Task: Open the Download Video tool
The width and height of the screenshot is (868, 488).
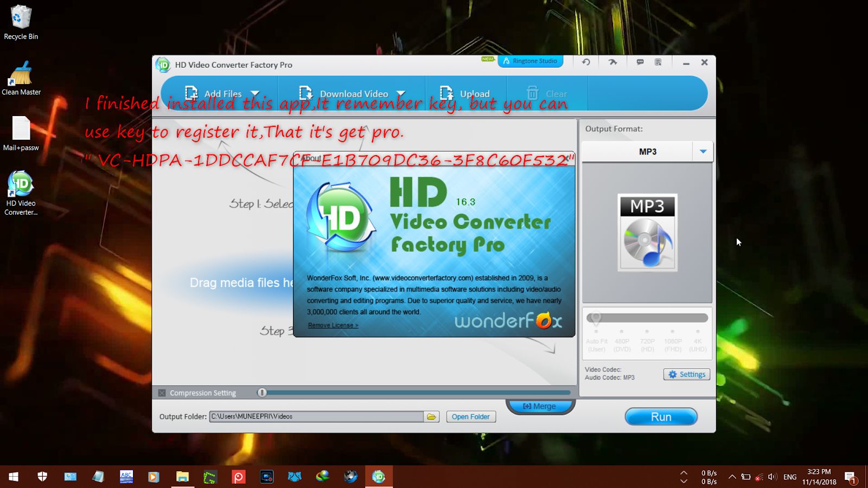Action: [343, 93]
